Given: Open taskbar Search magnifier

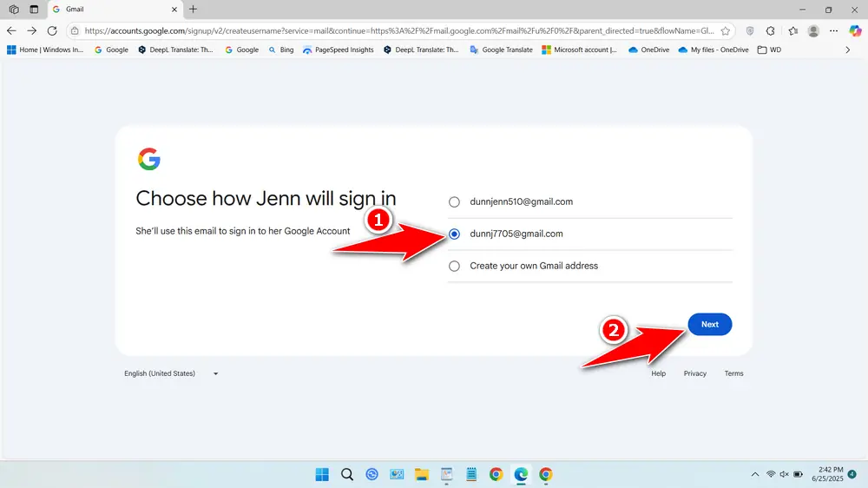Looking at the screenshot, I should coord(347,475).
